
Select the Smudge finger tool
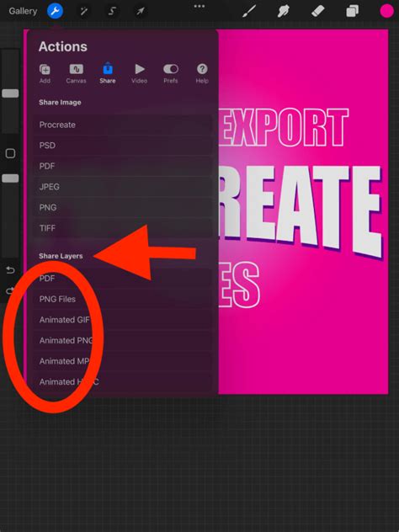coord(284,12)
